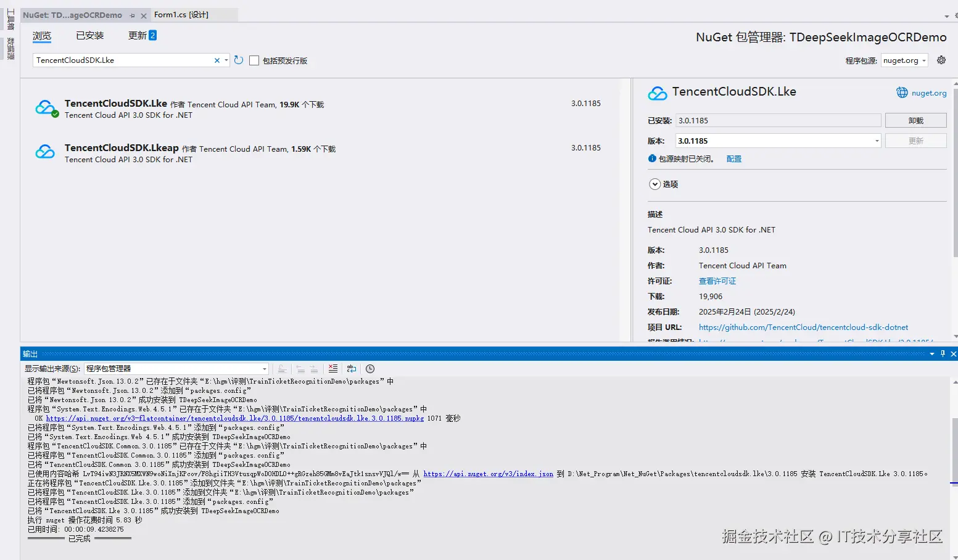Open the nupkg flatcontainer URL in output

(x=235, y=418)
